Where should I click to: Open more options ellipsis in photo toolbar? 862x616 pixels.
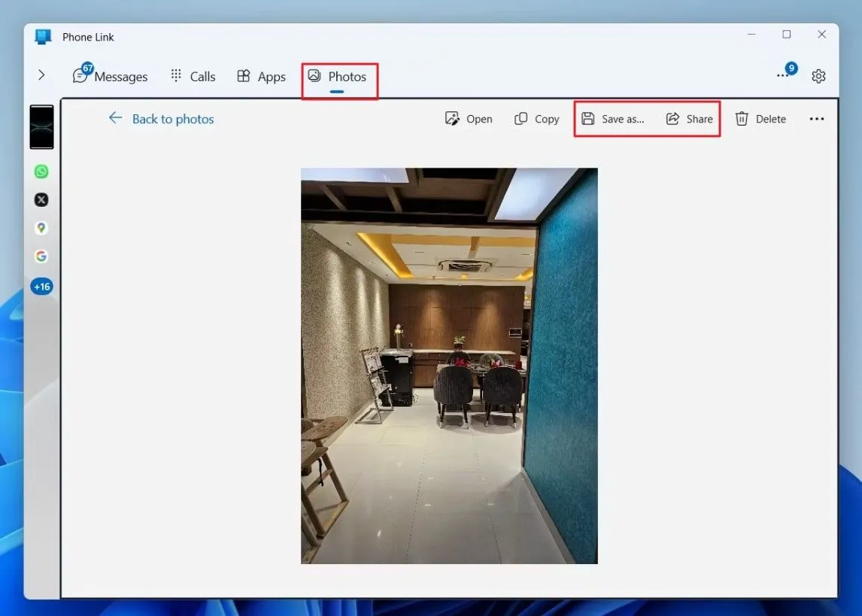(x=816, y=119)
